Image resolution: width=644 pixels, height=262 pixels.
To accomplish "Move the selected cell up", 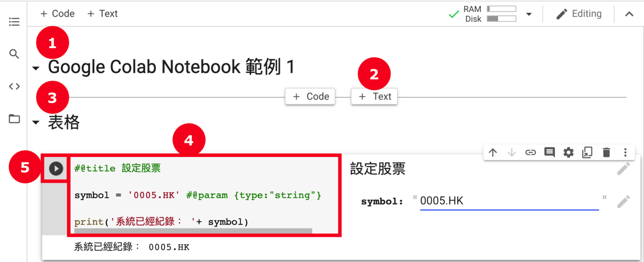I will [493, 152].
